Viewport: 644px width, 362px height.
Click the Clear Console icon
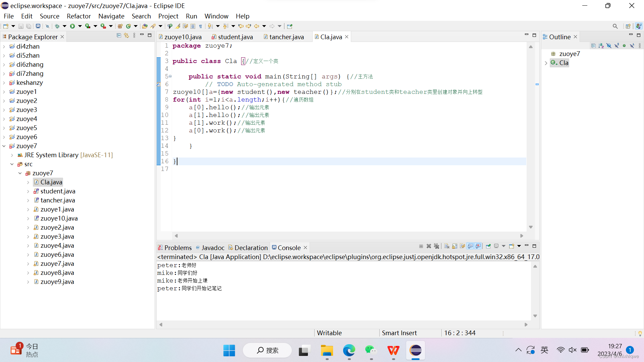pyautogui.click(x=447, y=246)
